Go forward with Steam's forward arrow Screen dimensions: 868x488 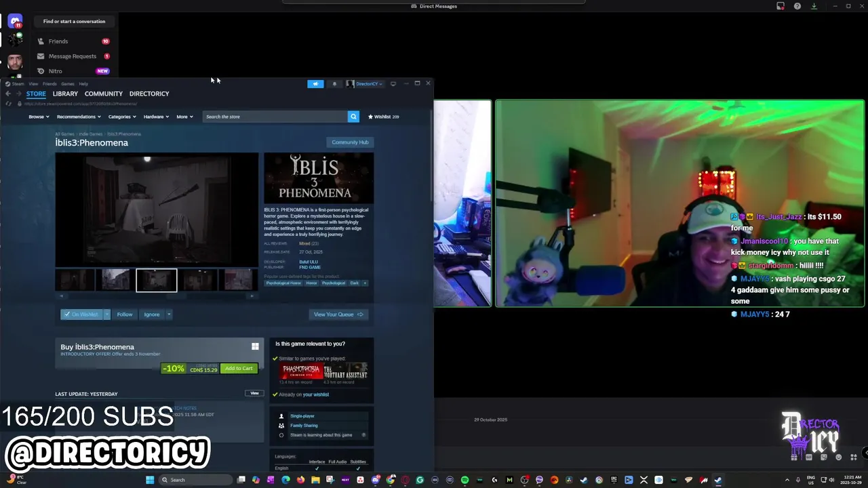(19, 94)
